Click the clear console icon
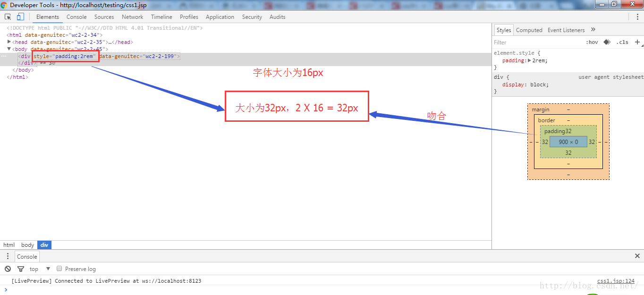The image size is (644, 295). [x=8, y=269]
